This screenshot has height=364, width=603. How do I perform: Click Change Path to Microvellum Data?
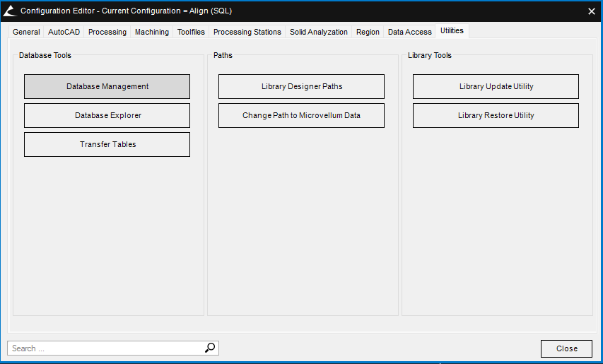pyautogui.click(x=301, y=115)
